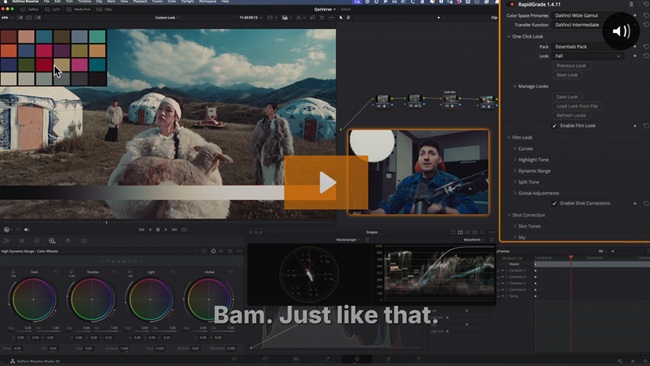Open LUTs panel in top toolbar

(x=52, y=9)
